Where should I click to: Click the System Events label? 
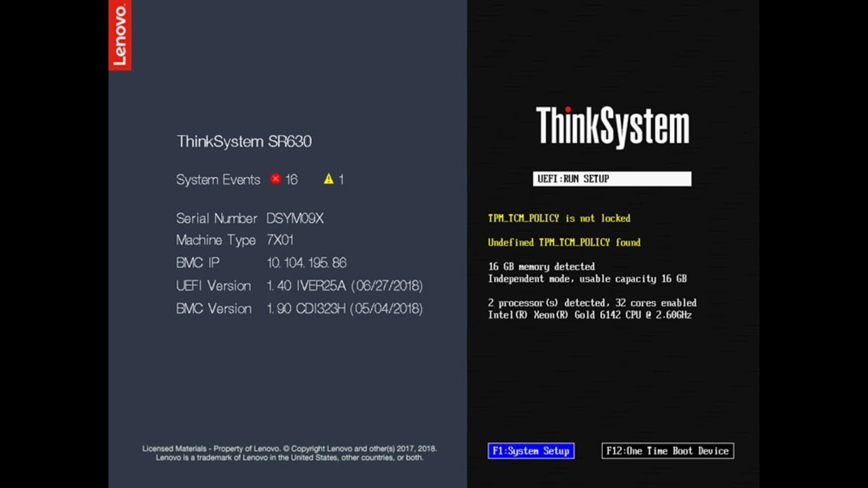(218, 180)
